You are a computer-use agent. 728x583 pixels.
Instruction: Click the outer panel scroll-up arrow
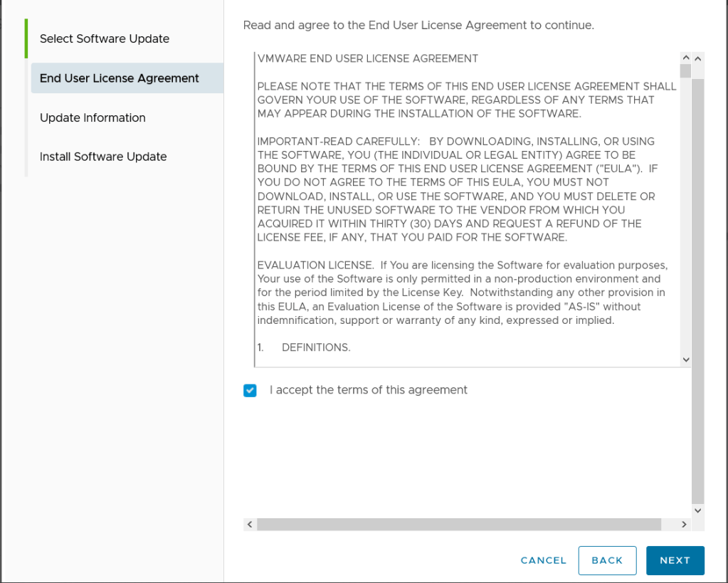697,58
